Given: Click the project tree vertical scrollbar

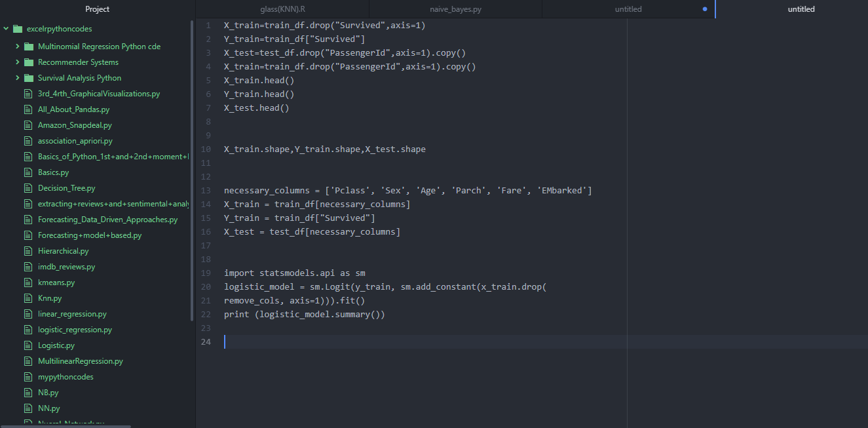Looking at the screenshot, I should [191, 170].
